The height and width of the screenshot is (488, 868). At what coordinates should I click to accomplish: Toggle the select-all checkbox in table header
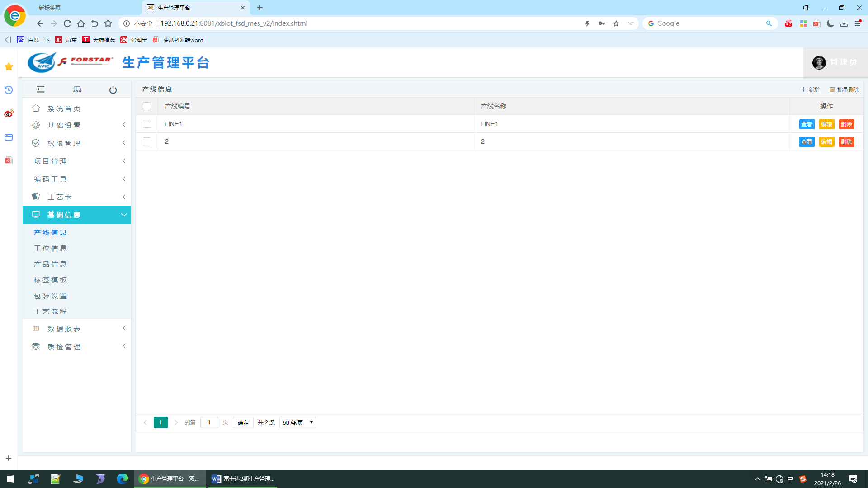tap(147, 106)
